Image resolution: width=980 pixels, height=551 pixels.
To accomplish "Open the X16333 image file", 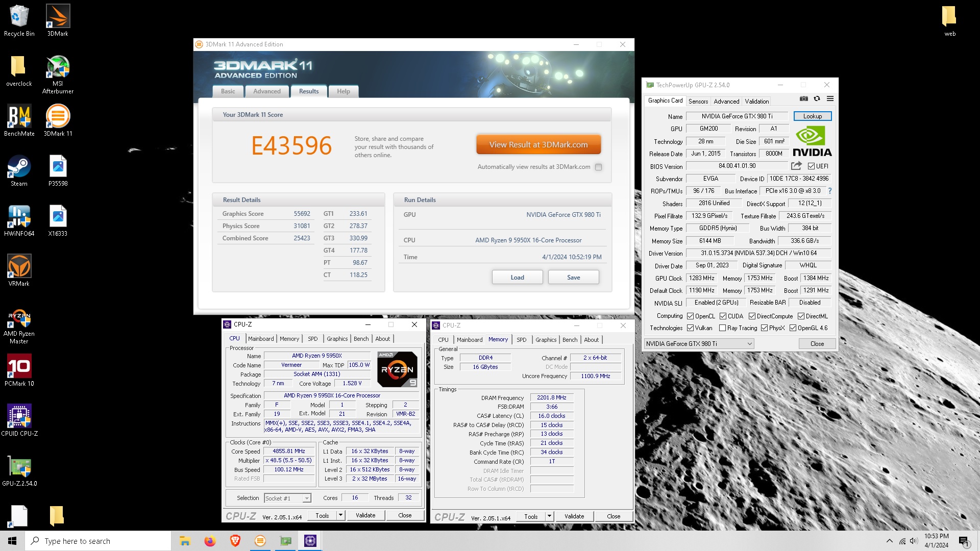I will pos(58,220).
